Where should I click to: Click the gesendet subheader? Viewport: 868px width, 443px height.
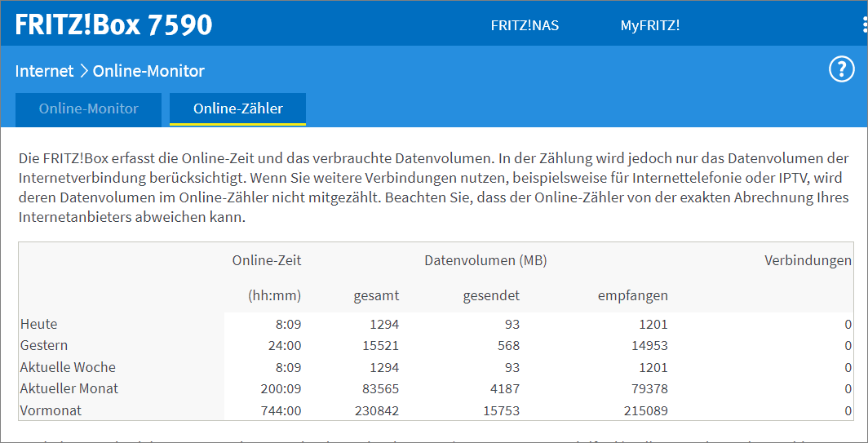tap(492, 295)
